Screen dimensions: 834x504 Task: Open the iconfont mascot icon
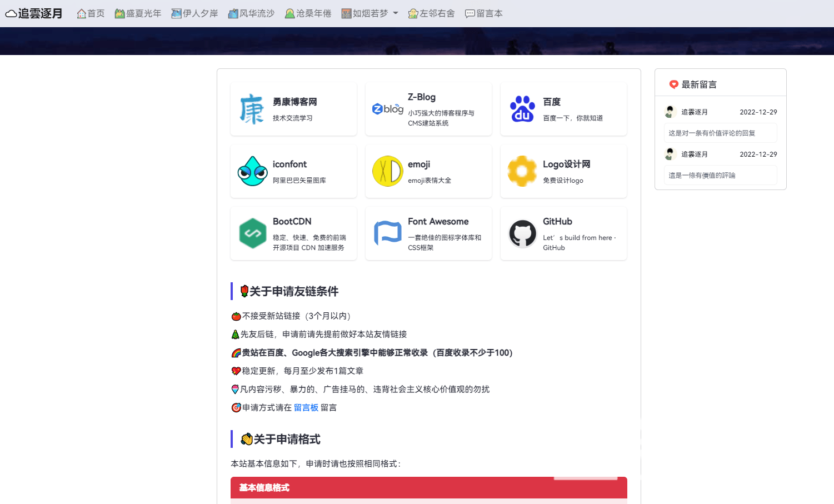252,171
